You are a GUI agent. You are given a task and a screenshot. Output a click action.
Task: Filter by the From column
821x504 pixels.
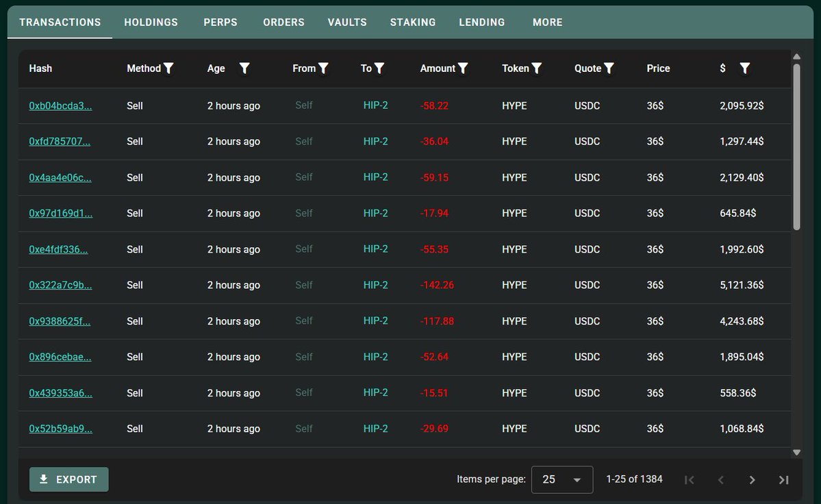(x=324, y=68)
